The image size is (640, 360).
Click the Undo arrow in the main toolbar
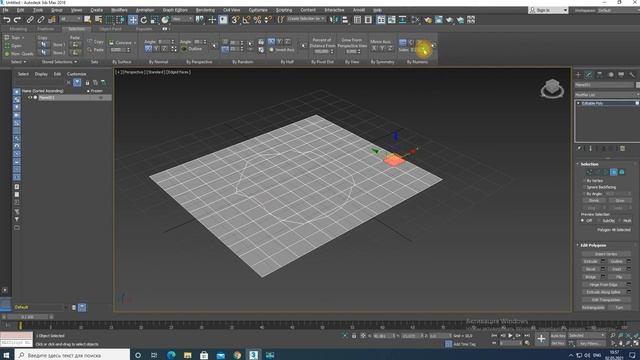coord(7,20)
